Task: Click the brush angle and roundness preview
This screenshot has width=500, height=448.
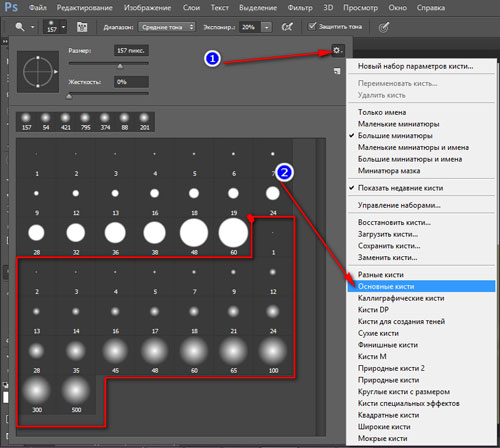Action: pos(38,72)
